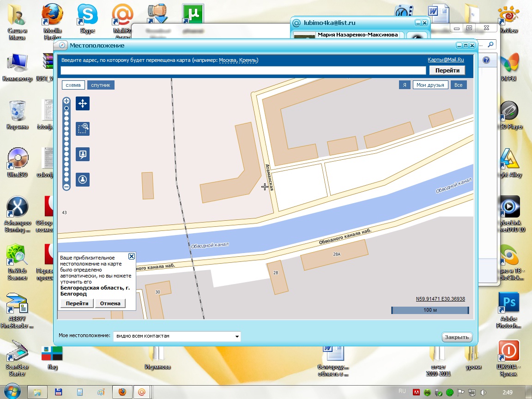Open the уроки folder on desktop
532x399 pixels.
[473, 358]
